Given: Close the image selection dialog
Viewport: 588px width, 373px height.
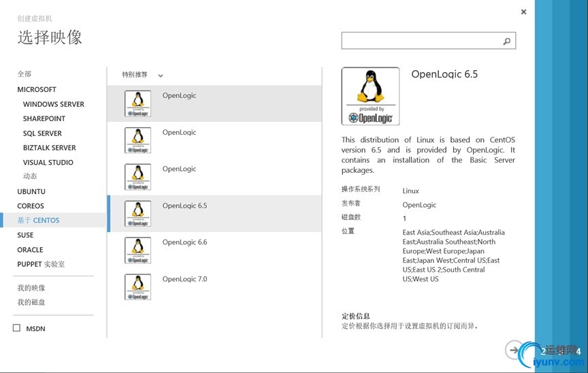Looking at the screenshot, I should (523, 12).
